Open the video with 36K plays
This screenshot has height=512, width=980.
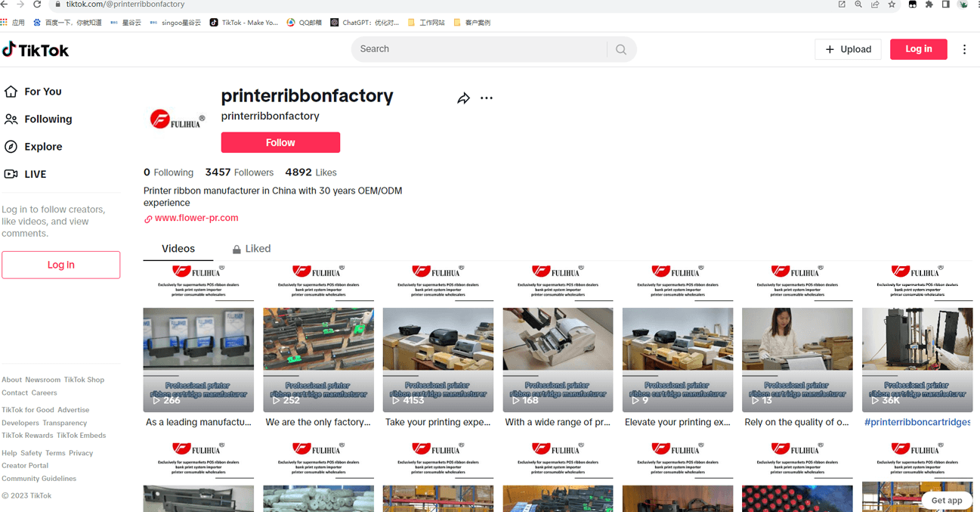tap(917, 337)
